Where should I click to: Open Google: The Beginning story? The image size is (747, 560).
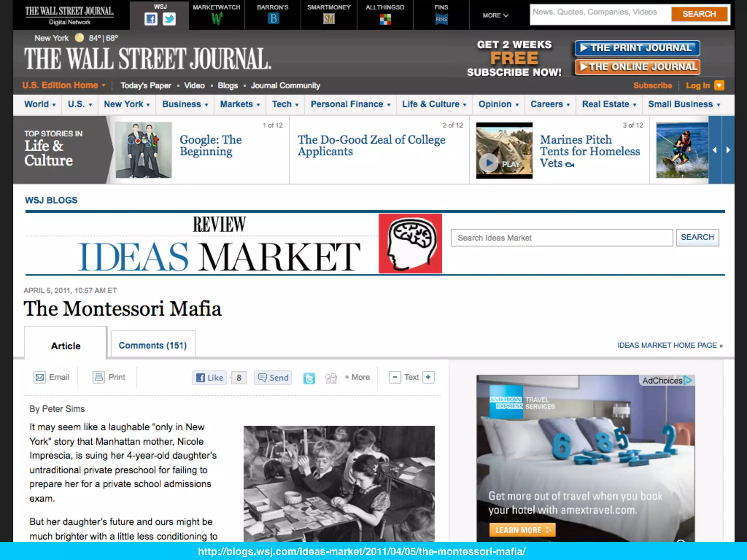211,145
